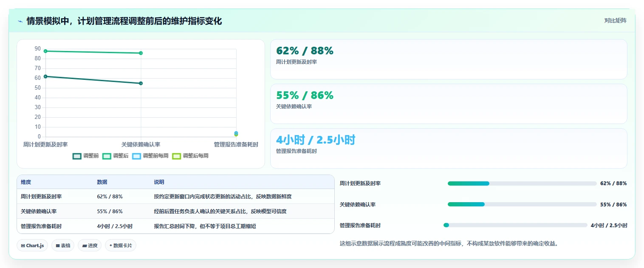This screenshot has width=644, height=268.
Task: Click the 55% / 86% progress bar value
Action: tap(613, 204)
